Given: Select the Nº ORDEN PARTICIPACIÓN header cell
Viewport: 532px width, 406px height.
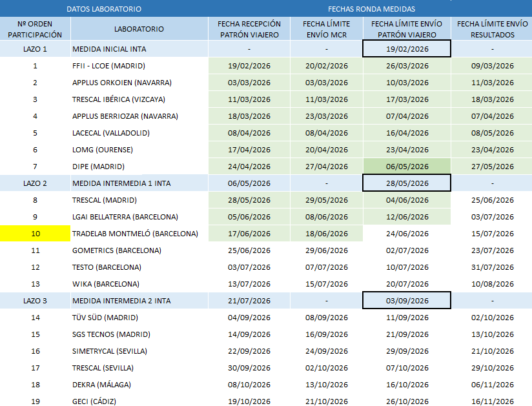Looking at the screenshot, I should click(x=35, y=29).
